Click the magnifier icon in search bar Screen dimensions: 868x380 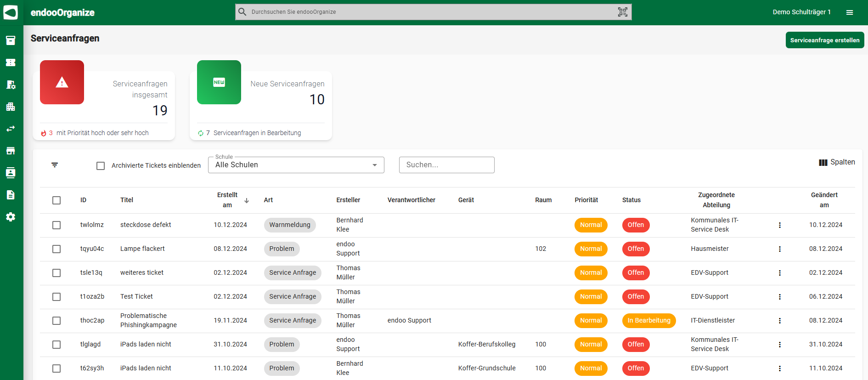[242, 12]
